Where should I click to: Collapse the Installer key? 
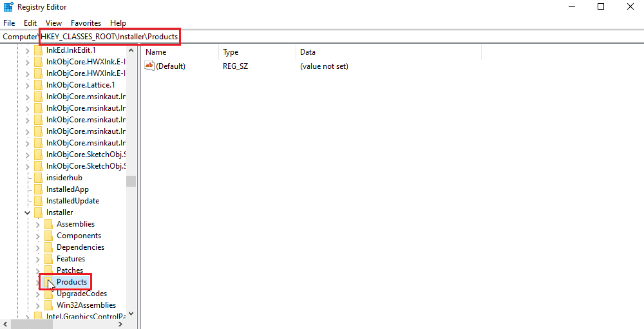[x=28, y=212]
